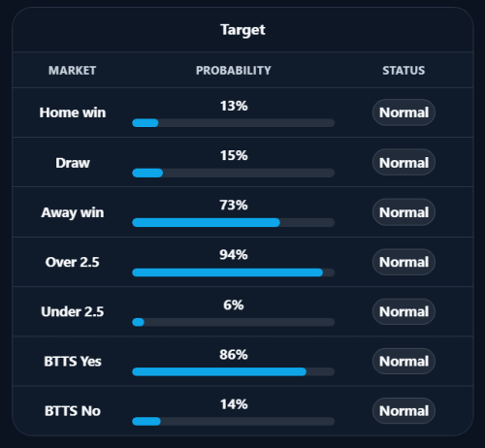Click the Home win Normal status badge

[x=404, y=112]
